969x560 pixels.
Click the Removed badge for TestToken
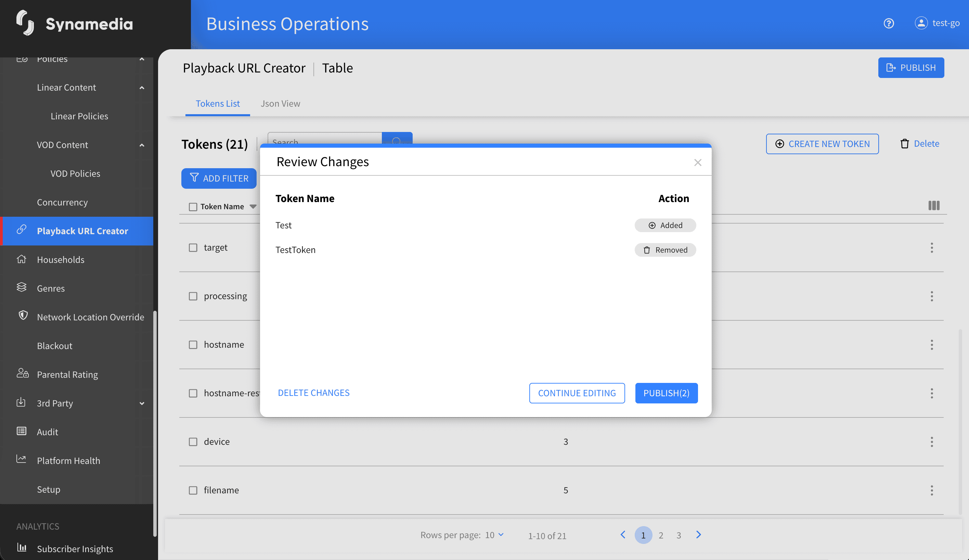665,250
